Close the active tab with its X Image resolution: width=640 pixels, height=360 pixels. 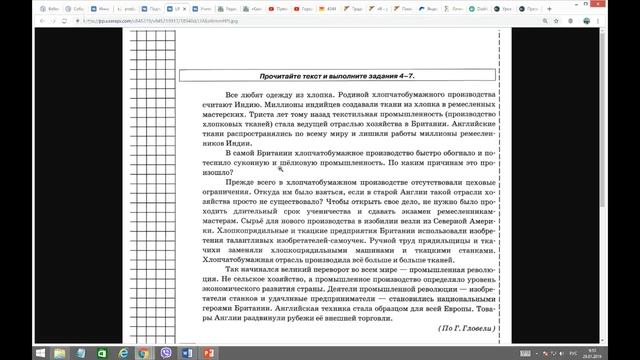coord(184,9)
